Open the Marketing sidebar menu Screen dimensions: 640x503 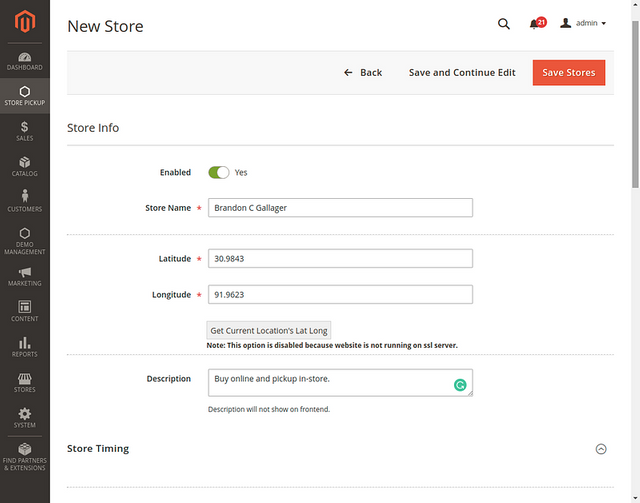pos(24,277)
